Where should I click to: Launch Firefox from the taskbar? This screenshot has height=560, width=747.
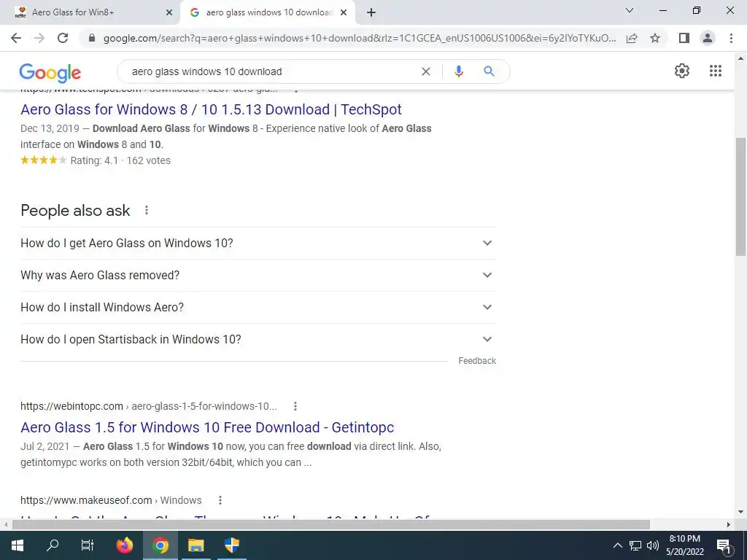[125, 545]
